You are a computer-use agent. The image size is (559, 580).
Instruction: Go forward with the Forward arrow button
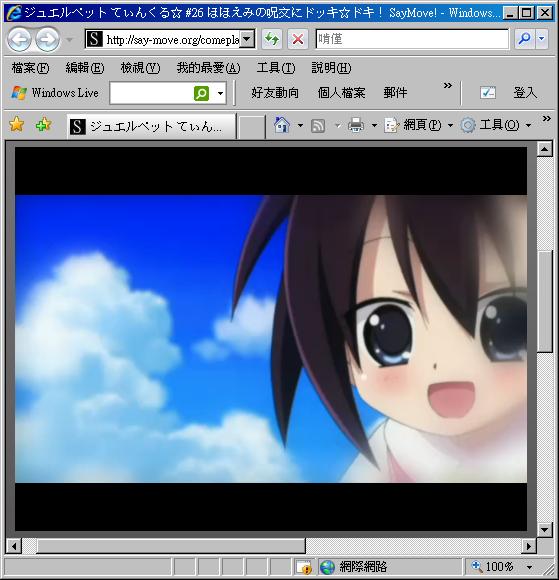coord(47,39)
